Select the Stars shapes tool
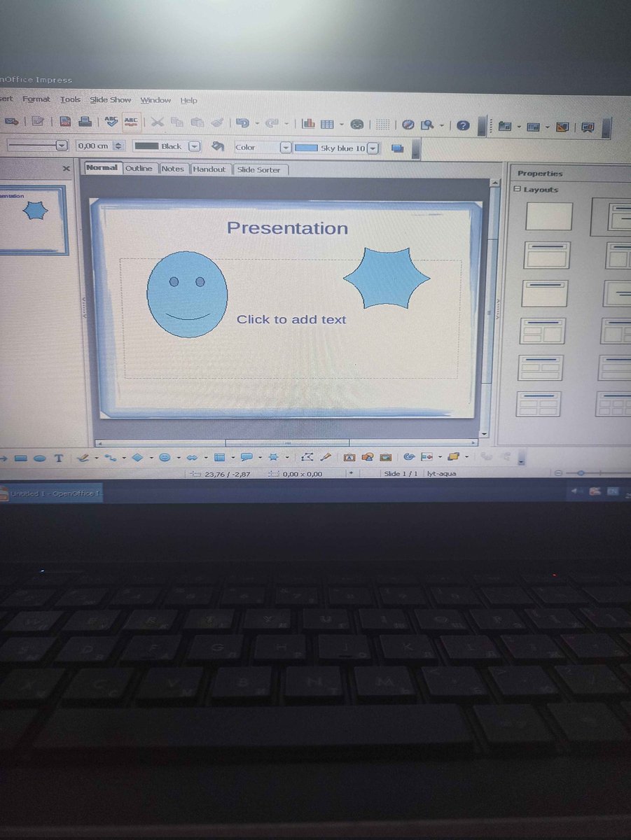 point(273,457)
